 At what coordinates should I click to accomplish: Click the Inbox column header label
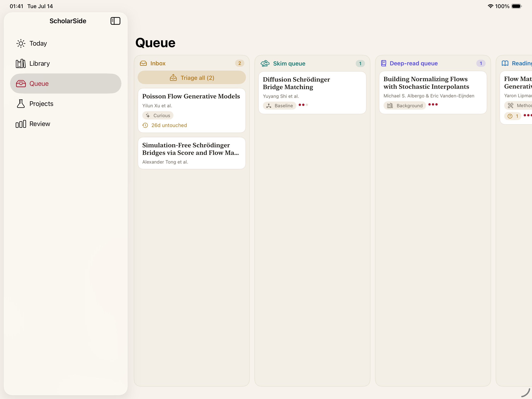point(158,63)
